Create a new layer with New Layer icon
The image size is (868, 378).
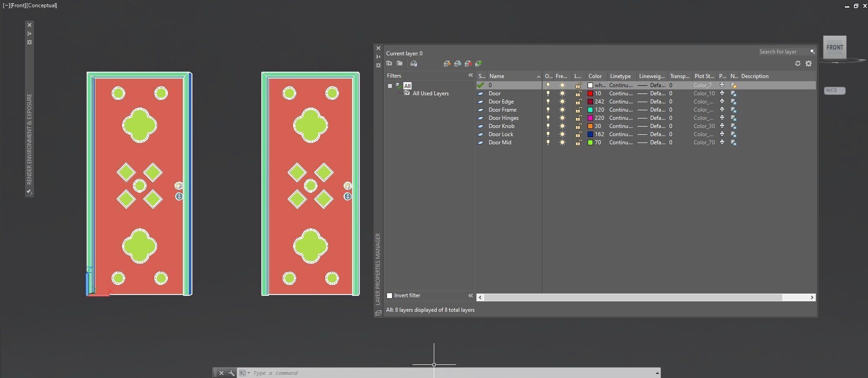pyautogui.click(x=447, y=64)
